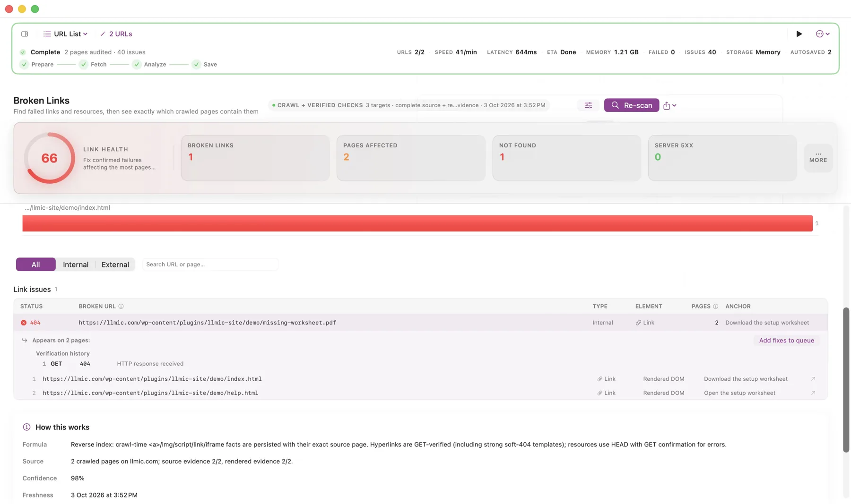
Task: Click the Save step check icon
Action: click(196, 64)
